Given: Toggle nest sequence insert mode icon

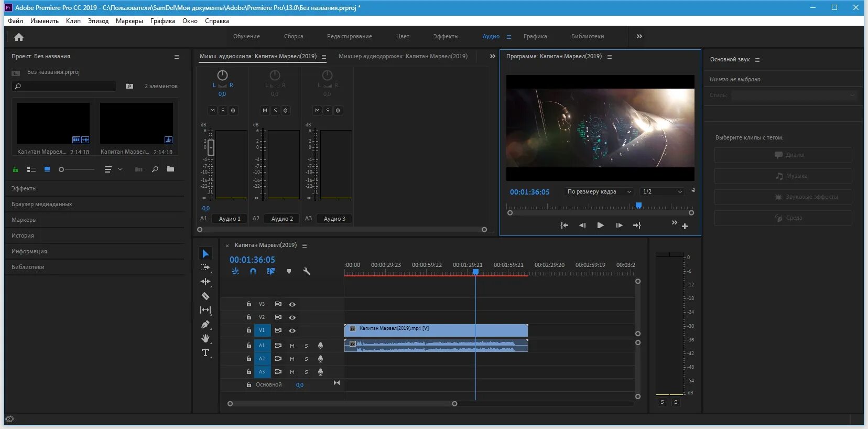Looking at the screenshot, I should (235, 271).
